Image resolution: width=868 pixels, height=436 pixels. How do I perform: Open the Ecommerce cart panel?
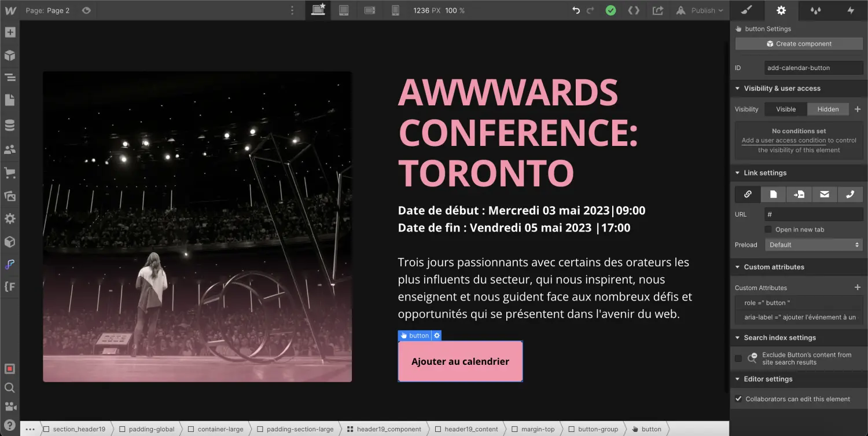point(10,173)
